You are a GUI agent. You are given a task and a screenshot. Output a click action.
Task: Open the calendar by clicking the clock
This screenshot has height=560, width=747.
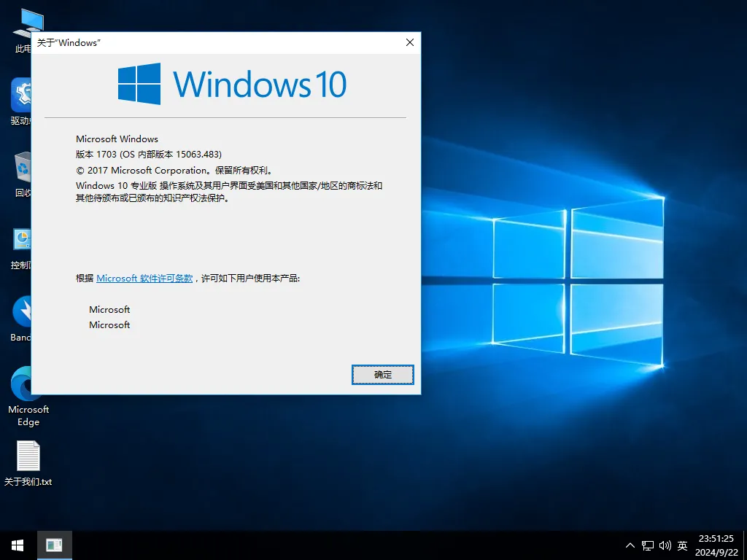(717, 545)
